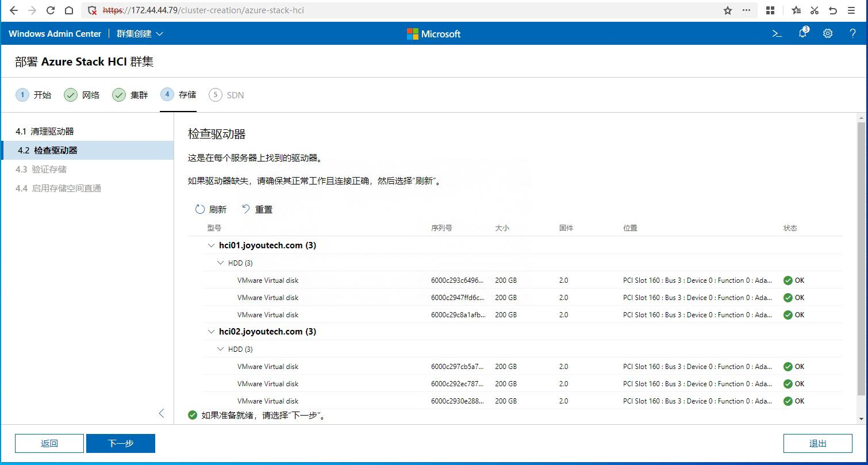Open the PowerShell console icon

pos(777,34)
